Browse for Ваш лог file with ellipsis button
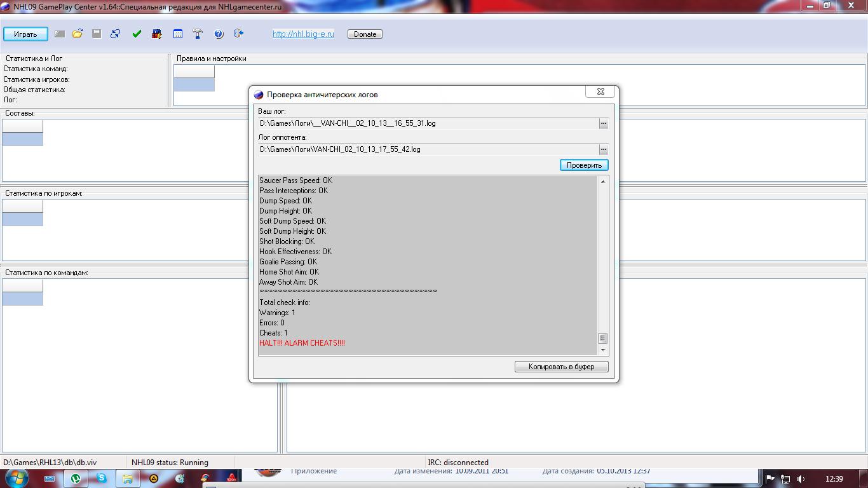868x488 pixels. 604,124
